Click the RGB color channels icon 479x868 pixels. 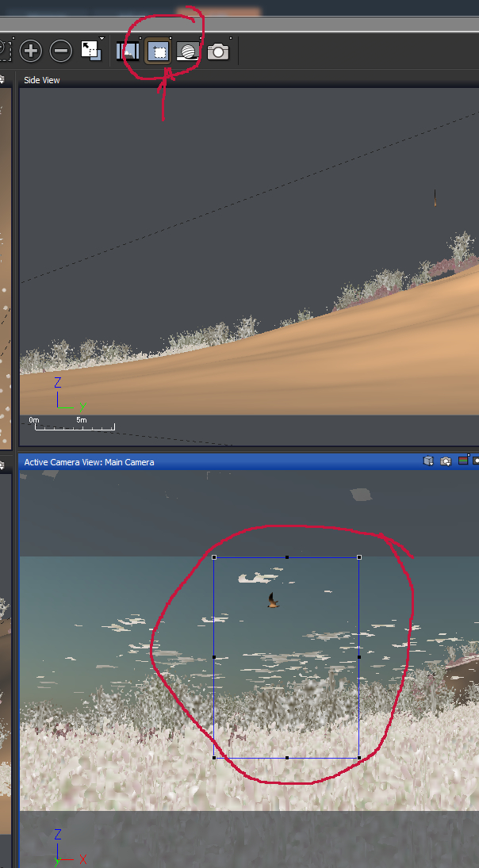pos(463,461)
